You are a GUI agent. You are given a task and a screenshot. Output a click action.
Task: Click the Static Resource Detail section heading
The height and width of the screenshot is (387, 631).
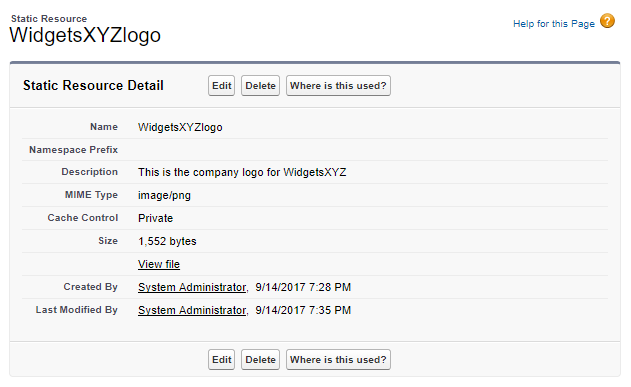tap(93, 86)
